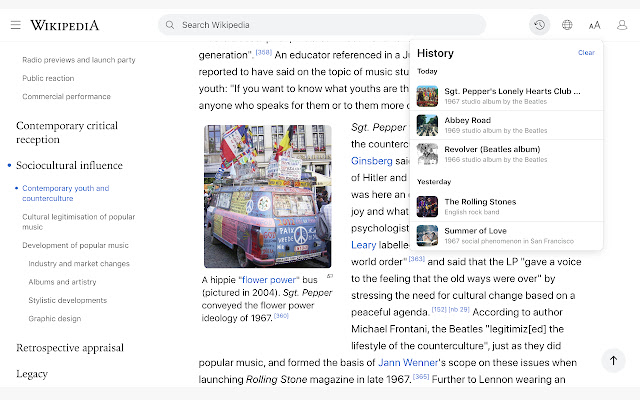The width and height of the screenshot is (640, 400).
Task: Click the search magnifier icon
Action: pos(170,25)
